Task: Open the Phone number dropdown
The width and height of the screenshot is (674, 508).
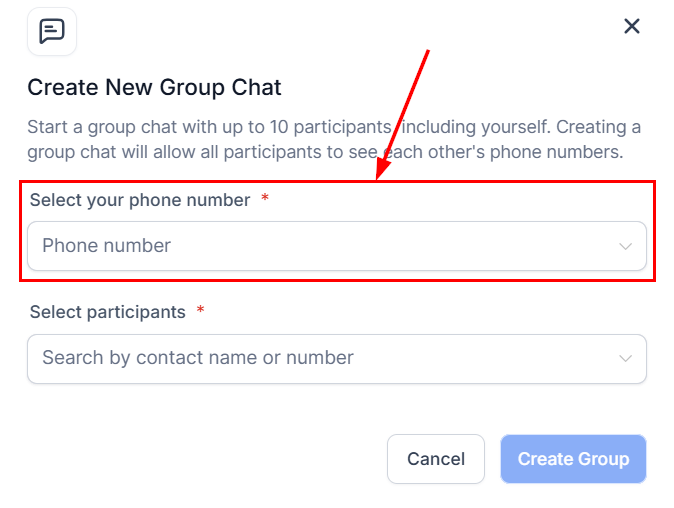Action: [336, 246]
